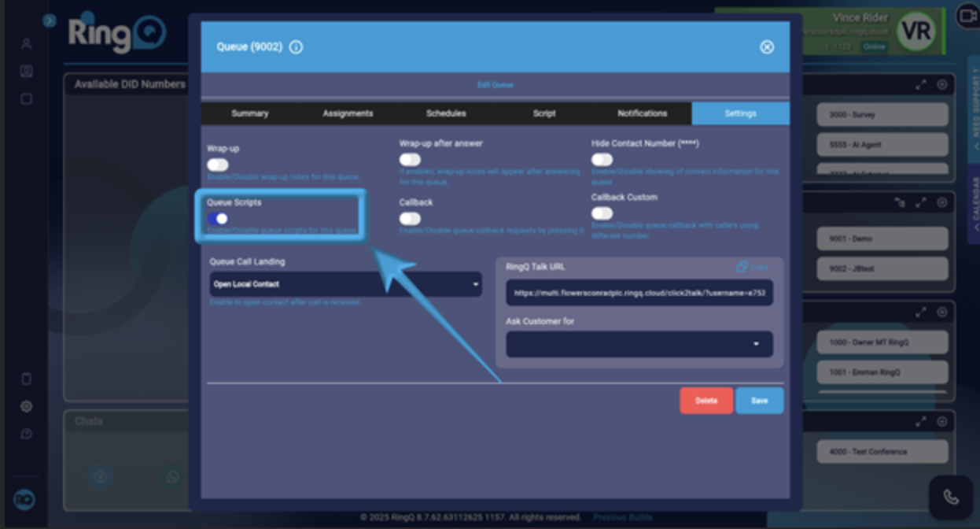The height and width of the screenshot is (529, 980).
Task: Enable the Wrap-up toggle
Action: (x=216, y=165)
